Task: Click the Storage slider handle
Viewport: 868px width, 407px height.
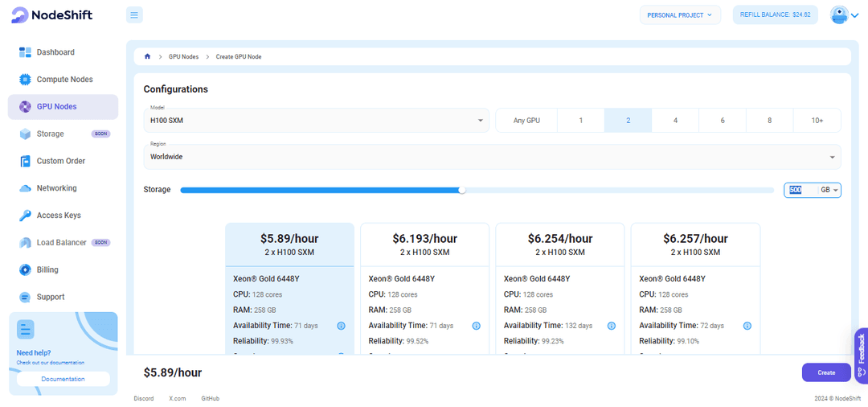Action: pos(462,190)
